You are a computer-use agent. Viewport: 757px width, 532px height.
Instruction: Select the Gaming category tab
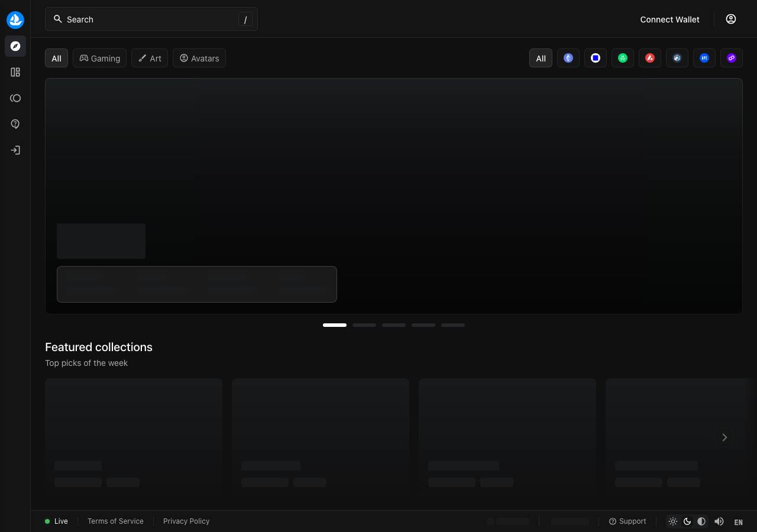coord(99,58)
